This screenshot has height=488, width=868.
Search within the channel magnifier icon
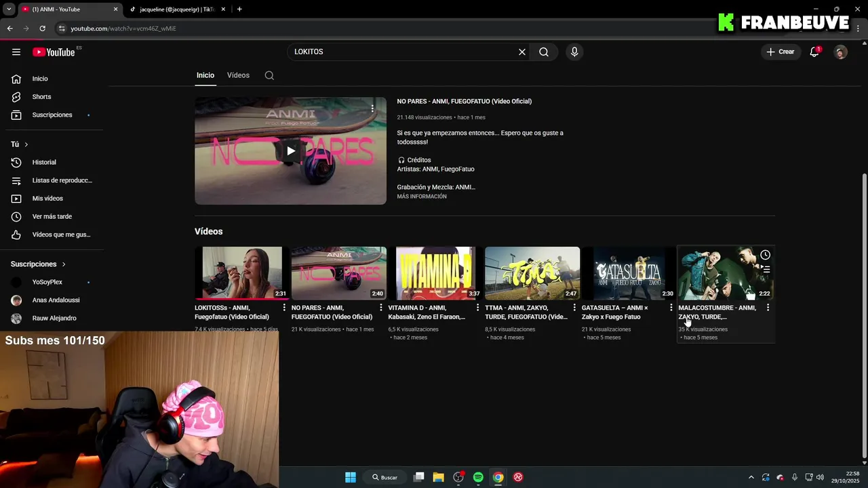click(x=269, y=75)
